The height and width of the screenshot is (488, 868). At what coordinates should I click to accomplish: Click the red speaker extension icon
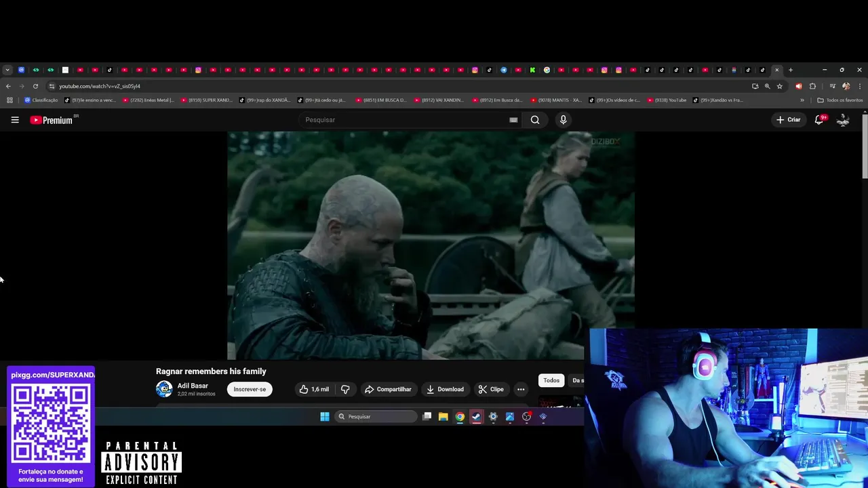(798, 86)
